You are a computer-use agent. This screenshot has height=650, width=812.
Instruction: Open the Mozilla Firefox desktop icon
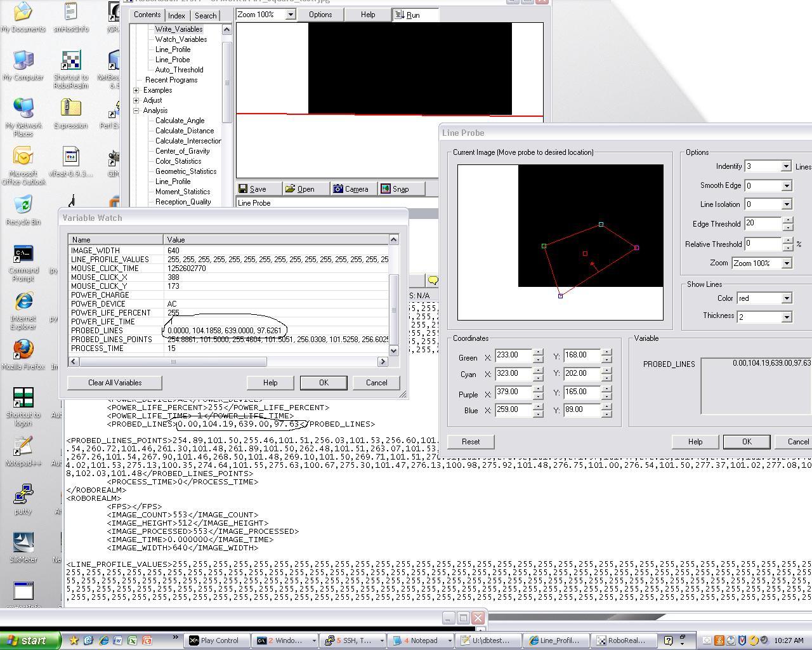[23, 354]
